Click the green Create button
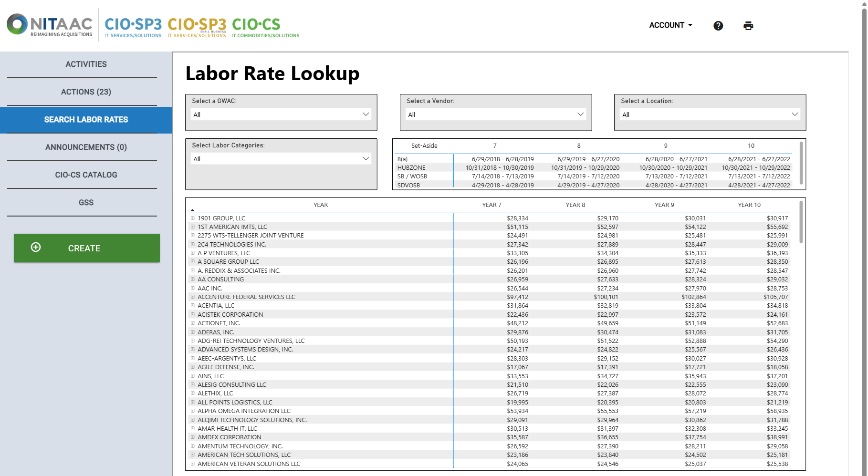 [x=86, y=248]
